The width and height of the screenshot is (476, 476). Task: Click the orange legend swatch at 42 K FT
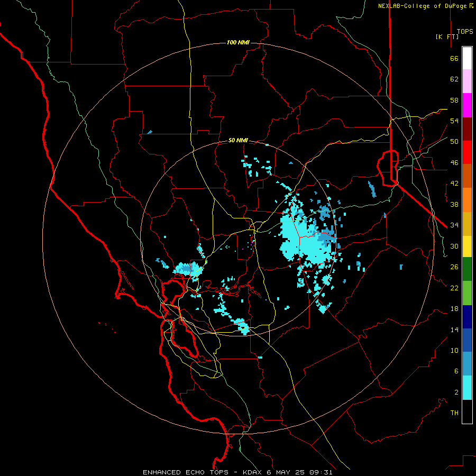[467, 200]
